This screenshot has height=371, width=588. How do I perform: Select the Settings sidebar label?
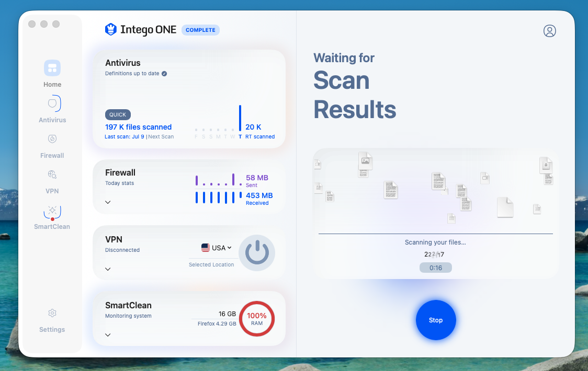(52, 329)
